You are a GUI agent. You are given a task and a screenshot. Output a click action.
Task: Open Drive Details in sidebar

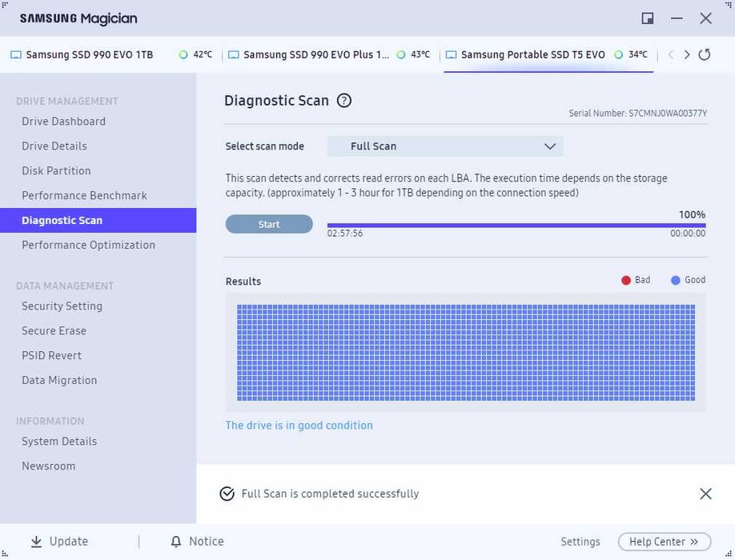pos(54,146)
